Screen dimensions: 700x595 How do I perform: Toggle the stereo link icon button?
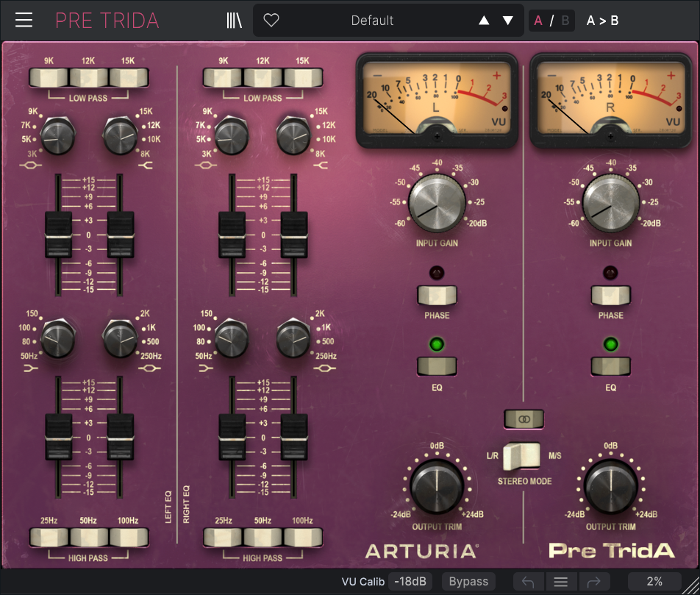point(524,418)
